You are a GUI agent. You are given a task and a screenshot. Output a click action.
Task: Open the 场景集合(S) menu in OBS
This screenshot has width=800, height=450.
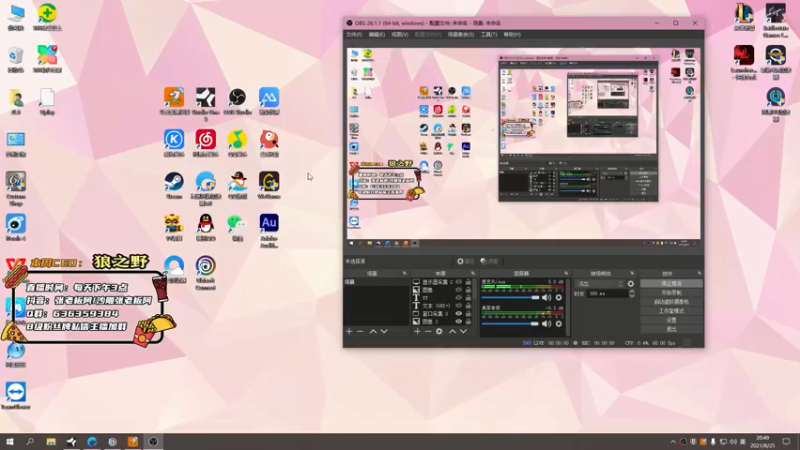coord(461,35)
